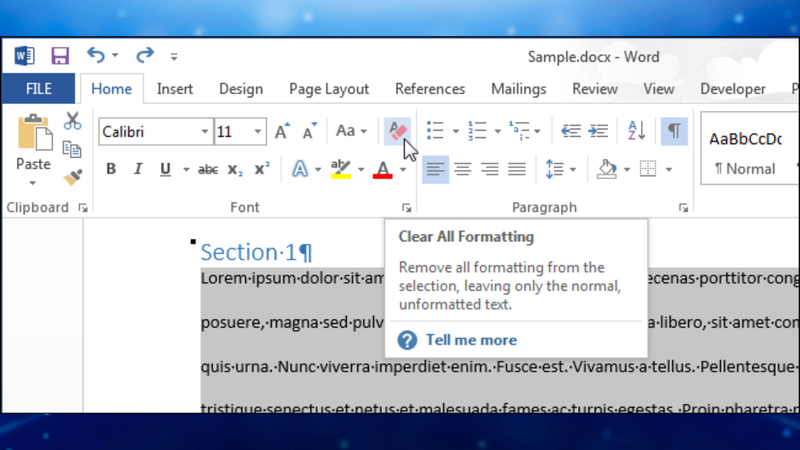This screenshot has height=450, width=800.
Task: Click the Undo arrow icon
Action: [x=95, y=55]
